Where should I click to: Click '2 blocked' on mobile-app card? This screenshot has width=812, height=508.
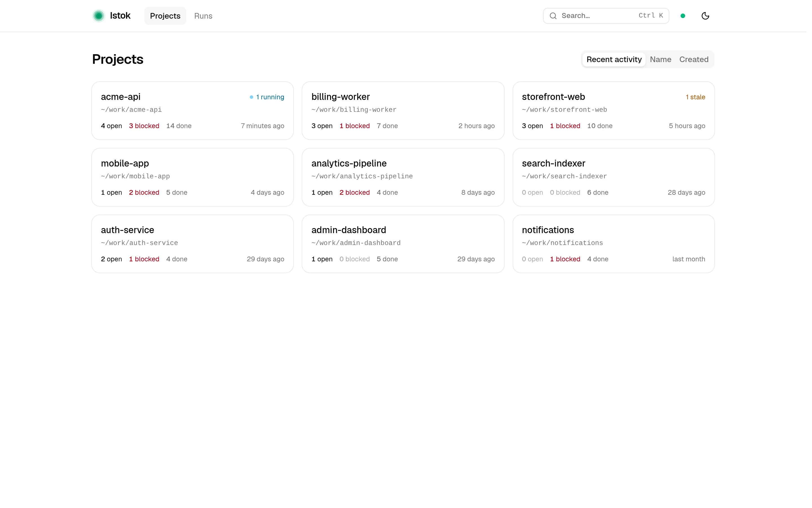point(144,192)
